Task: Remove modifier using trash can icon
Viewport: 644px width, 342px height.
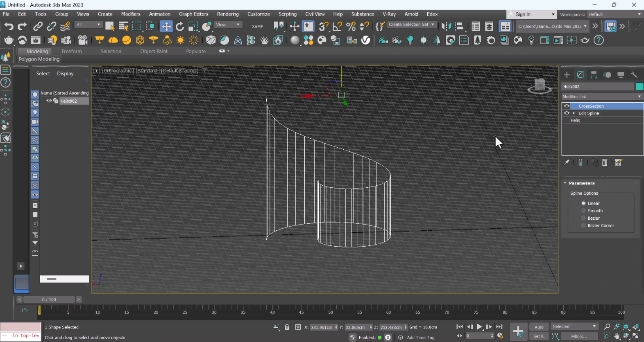Action: coord(605,163)
